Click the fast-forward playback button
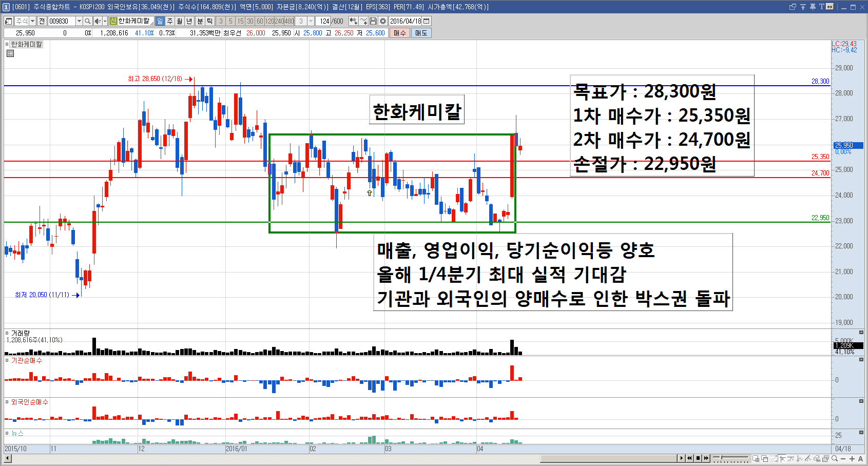 click(x=706, y=458)
